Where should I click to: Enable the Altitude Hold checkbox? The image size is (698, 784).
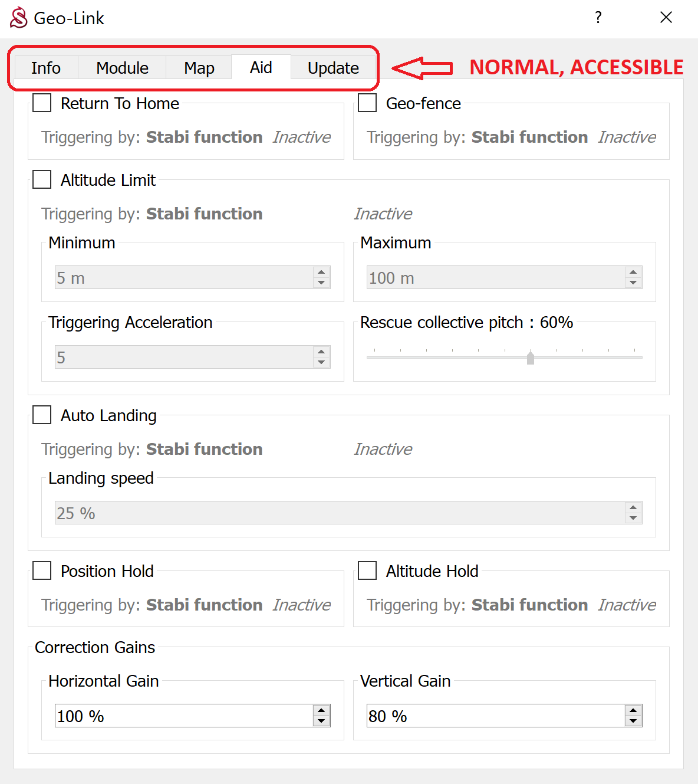click(367, 570)
